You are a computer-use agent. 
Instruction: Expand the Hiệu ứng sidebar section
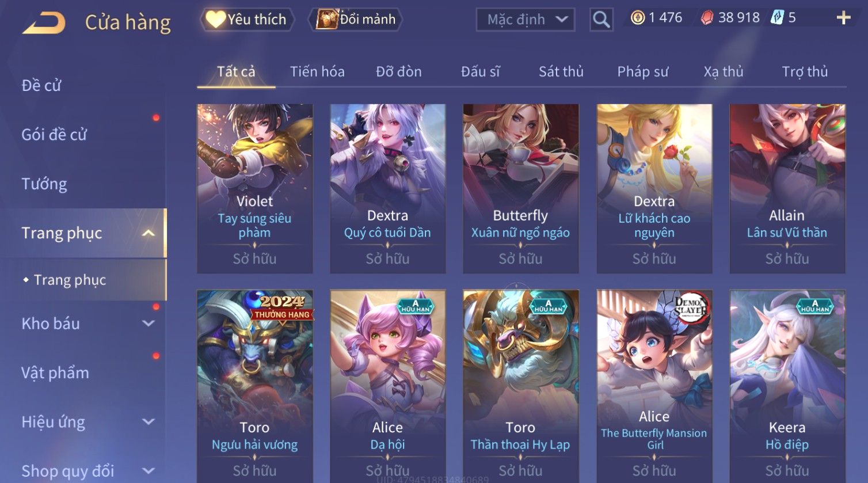pos(149,422)
